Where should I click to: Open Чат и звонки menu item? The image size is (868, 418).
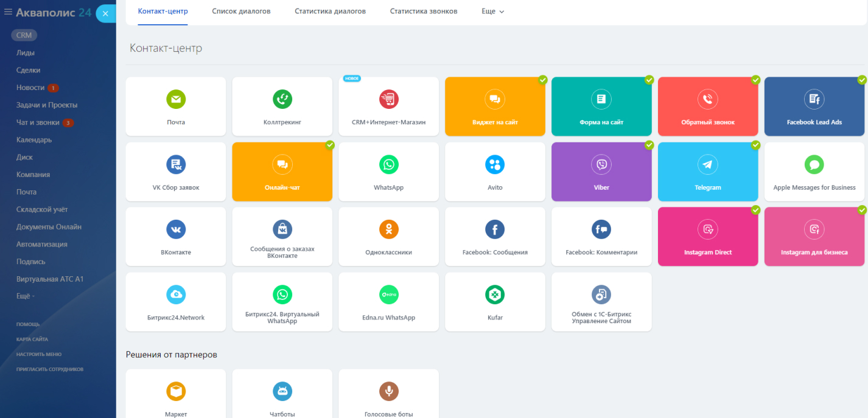point(38,122)
